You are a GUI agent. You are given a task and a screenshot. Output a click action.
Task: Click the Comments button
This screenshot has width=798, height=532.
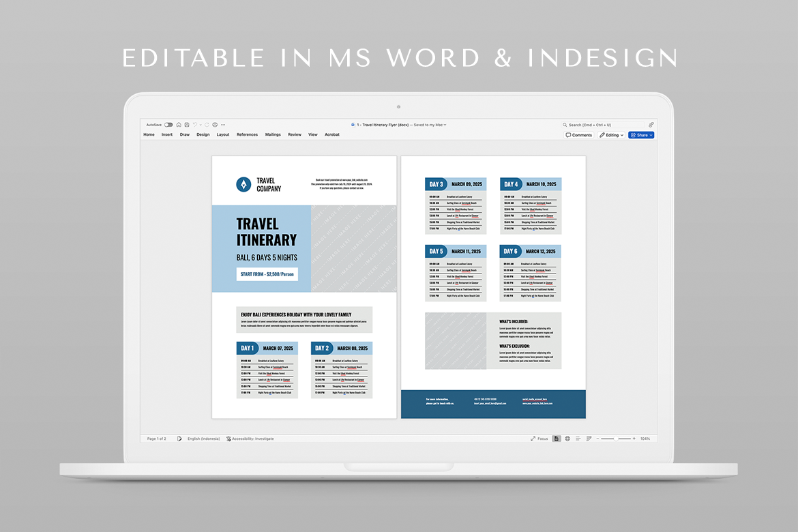(579, 135)
